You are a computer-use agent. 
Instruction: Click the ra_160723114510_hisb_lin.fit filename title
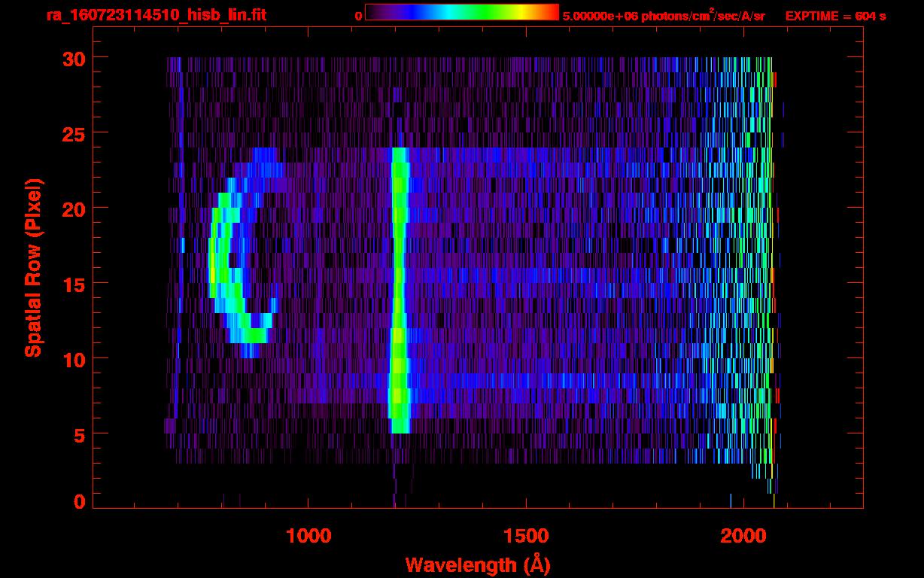tap(156, 15)
